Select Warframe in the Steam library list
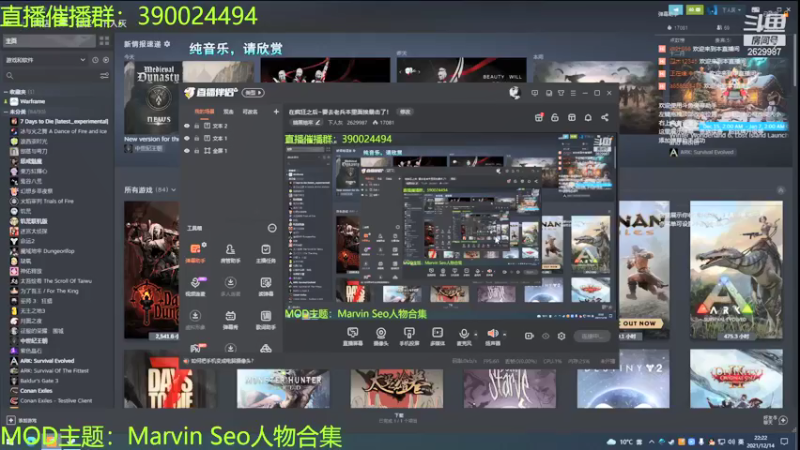This screenshot has height=450, width=800. tap(32, 102)
